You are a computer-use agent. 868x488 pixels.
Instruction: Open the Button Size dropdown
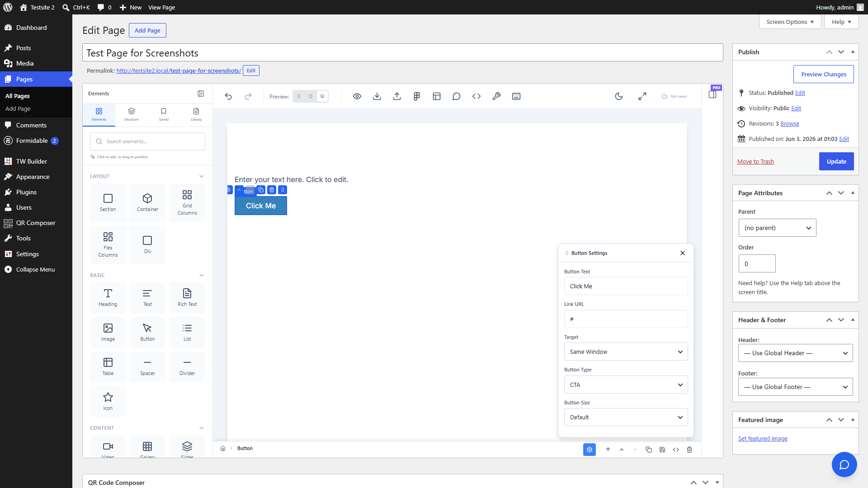pyautogui.click(x=626, y=417)
